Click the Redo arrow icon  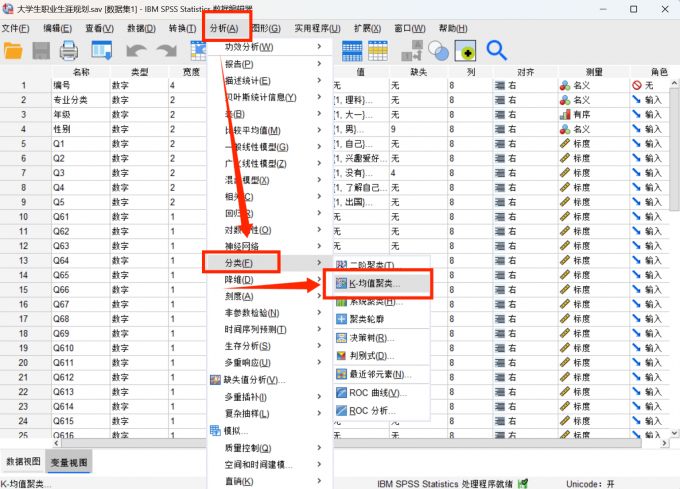(x=167, y=51)
